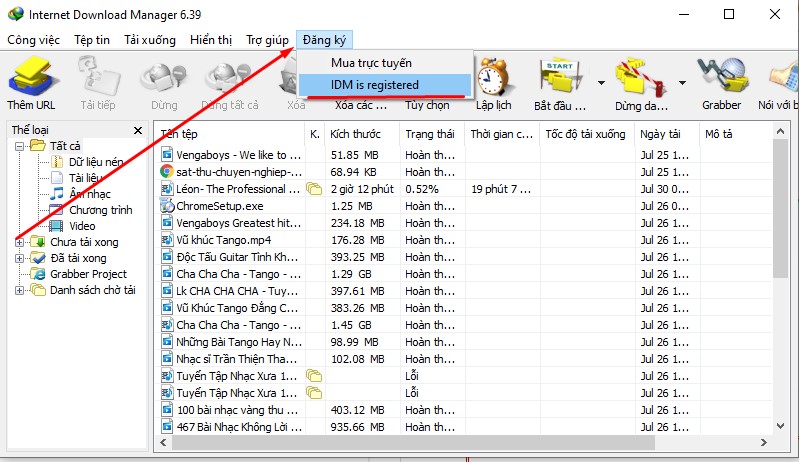Screen dimensions: 799x462
Task: Select Léon- The Professional download row
Action: [464, 189]
